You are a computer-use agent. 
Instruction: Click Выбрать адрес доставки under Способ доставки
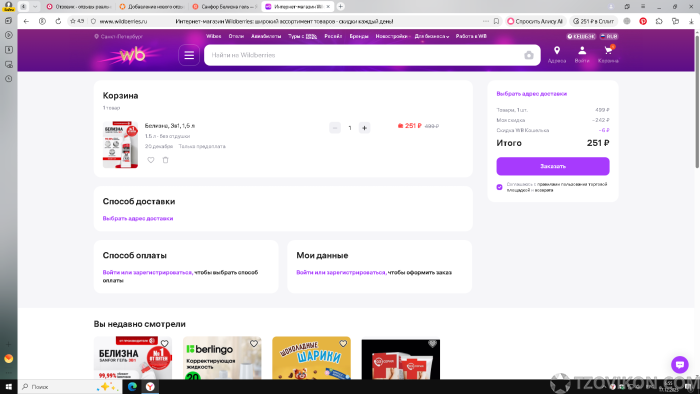[138, 218]
